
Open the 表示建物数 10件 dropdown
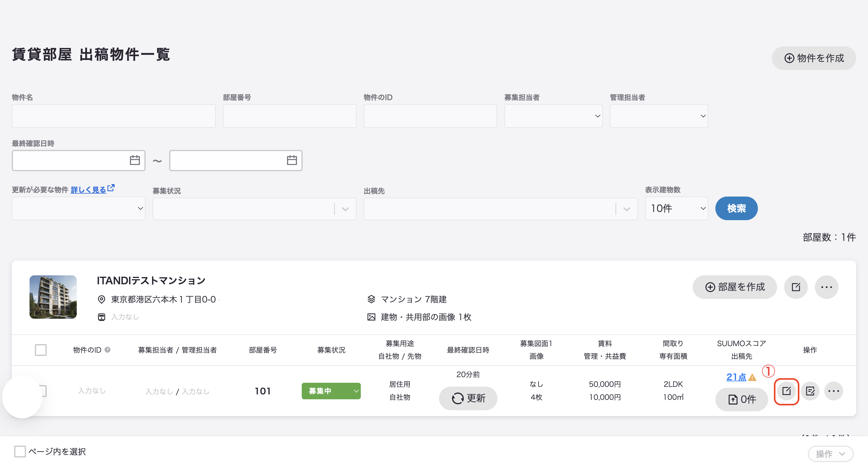tap(677, 209)
